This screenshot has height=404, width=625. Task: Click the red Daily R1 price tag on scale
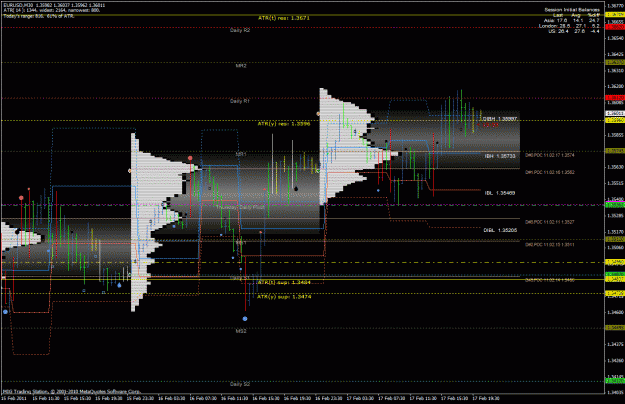point(615,98)
